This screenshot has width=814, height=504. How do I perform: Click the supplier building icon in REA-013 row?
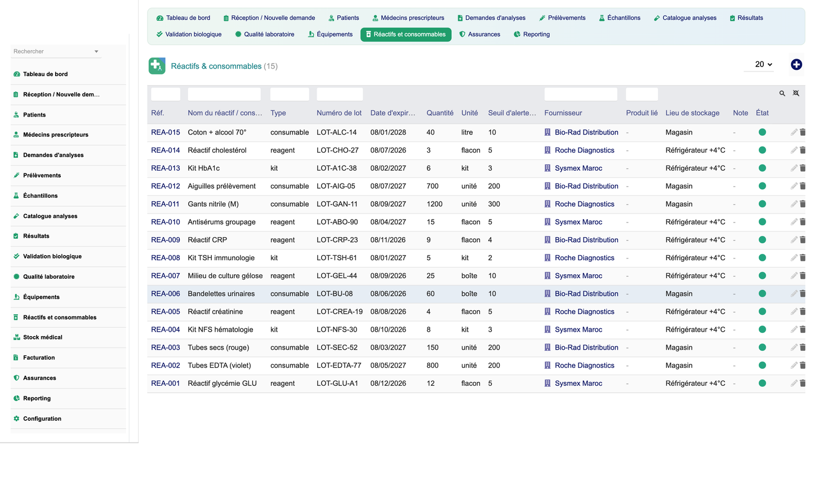coord(548,168)
